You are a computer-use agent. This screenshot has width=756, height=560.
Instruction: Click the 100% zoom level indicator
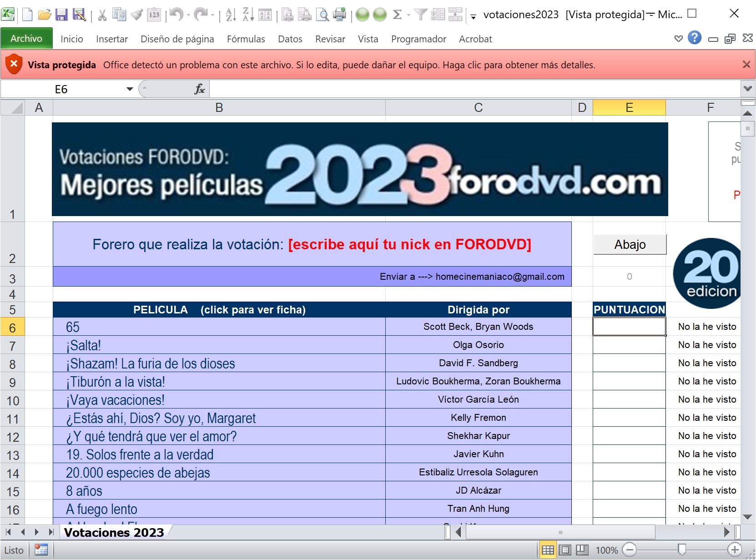click(607, 550)
